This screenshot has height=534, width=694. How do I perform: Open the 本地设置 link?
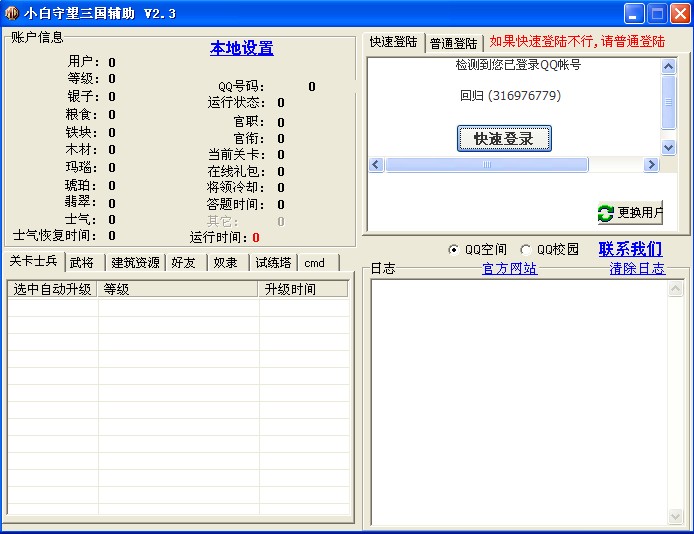tap(242, 48)
